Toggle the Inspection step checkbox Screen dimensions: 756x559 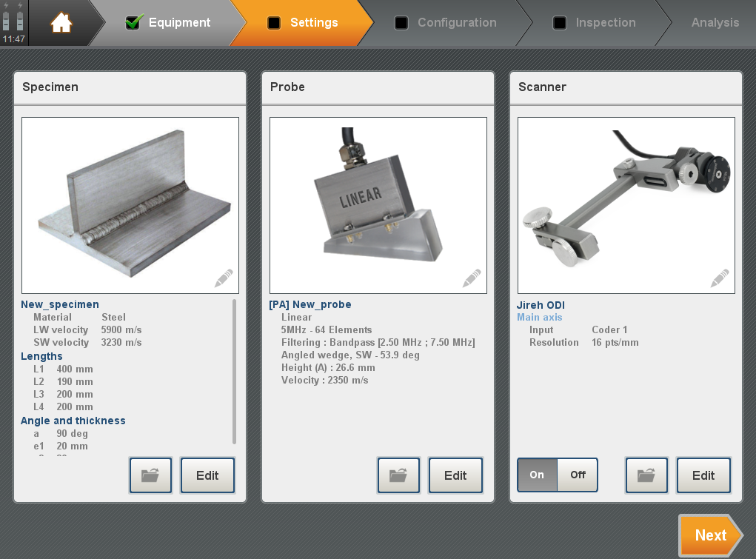(560, 23)
